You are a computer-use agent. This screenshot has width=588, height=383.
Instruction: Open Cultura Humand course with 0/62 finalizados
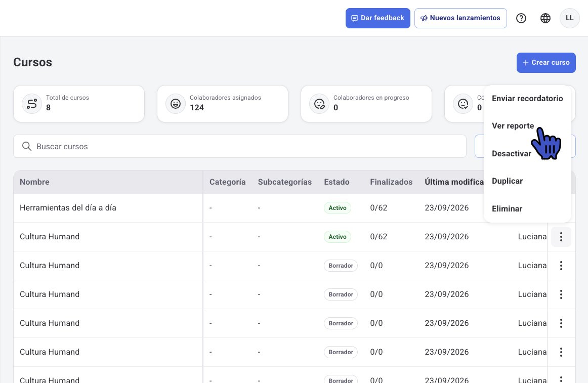point(50,237)
